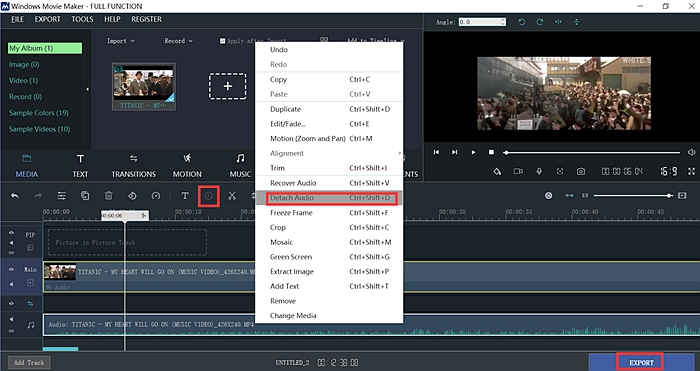700x371 pixels.
Task: Click the rotate clip icon in timeline toolbar
Action: [132, 196]
